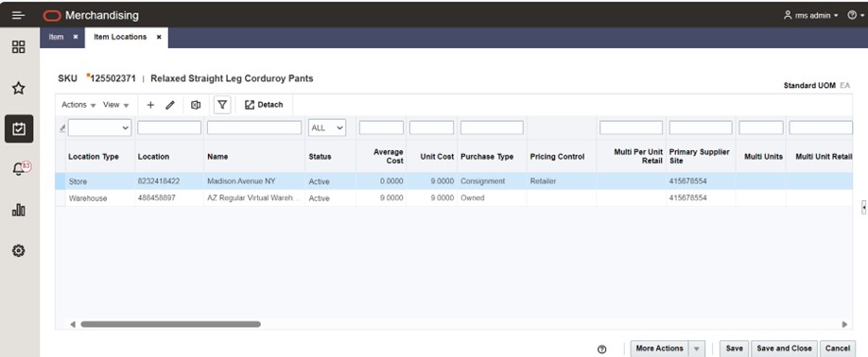This screenshot has height=357, width=868.
Task: Select the Item Locations tab
Action: (120, 37)
